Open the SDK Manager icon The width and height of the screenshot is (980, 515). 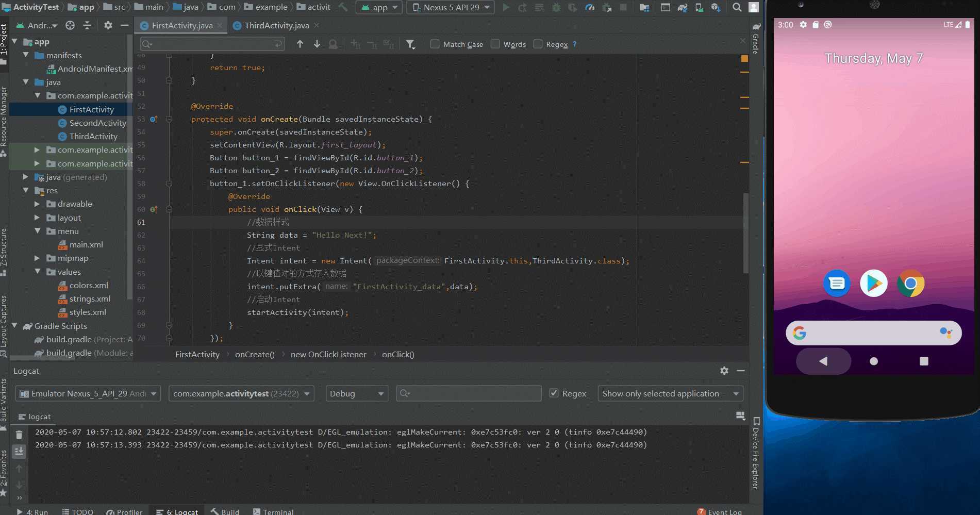(x=716, y=7)
